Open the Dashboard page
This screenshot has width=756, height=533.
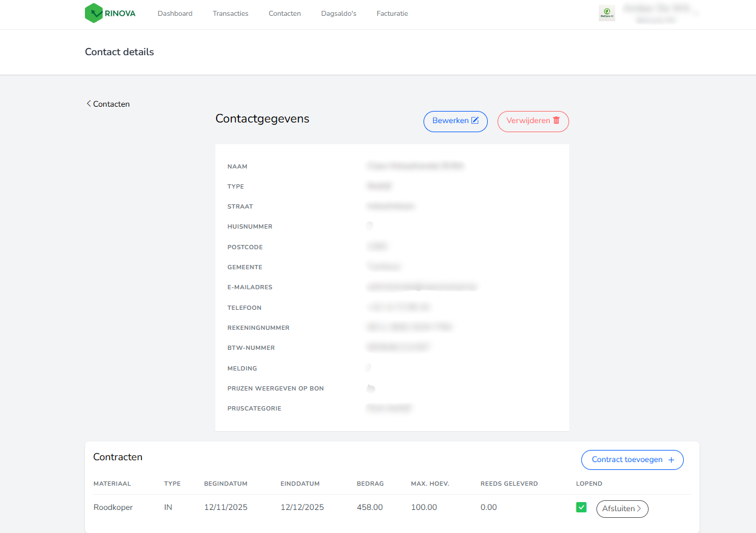pyautogui.click(x=175, y=13)
